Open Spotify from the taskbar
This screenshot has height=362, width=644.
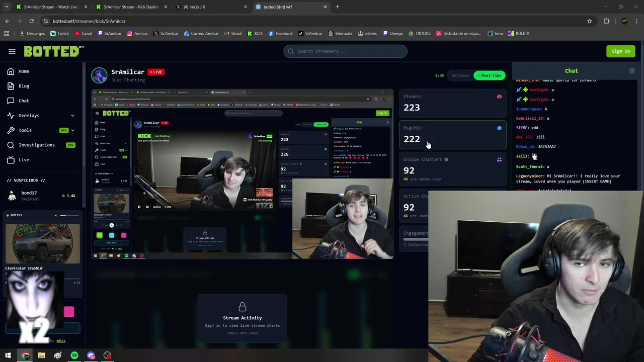pos(74,355)
